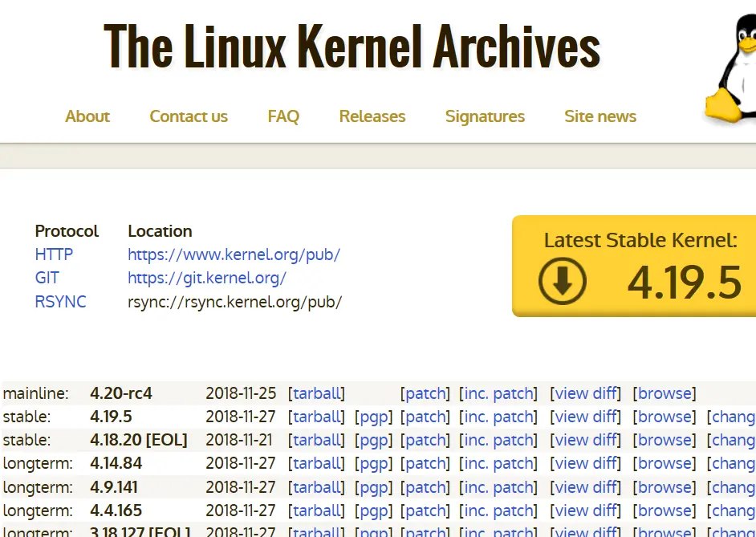The height and width of the screenshot is (537, 756).
Task: Open https://www.kernel.org/pub/ link
Action: click(x=234, y=254)
